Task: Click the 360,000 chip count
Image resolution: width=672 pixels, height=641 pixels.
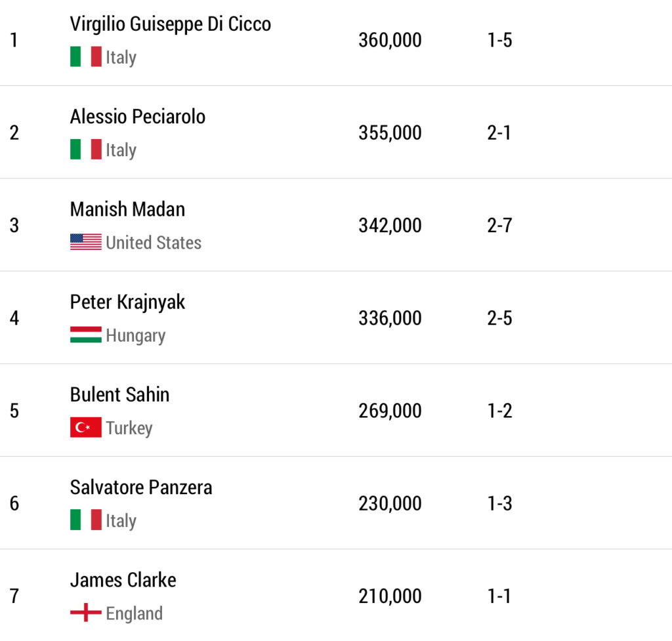Action: coord(390,40)
